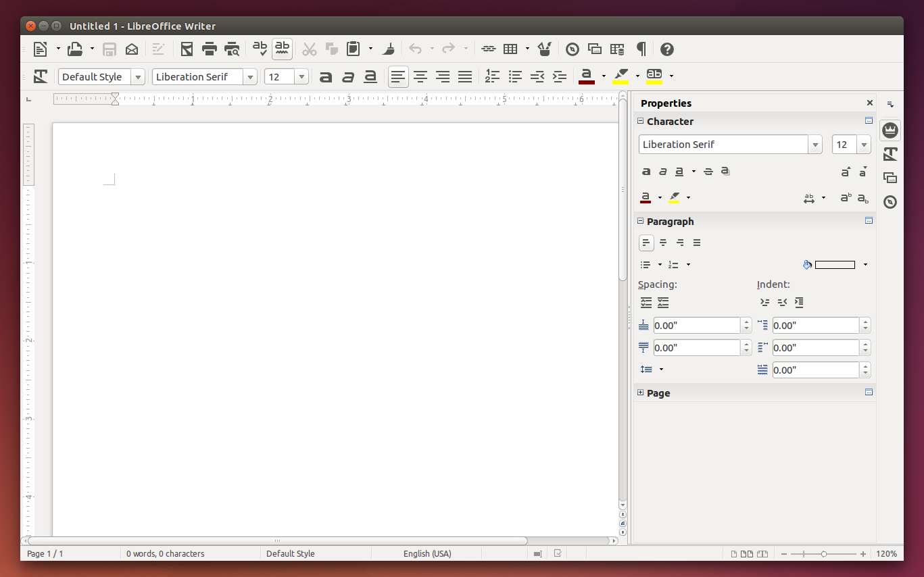The width and height of the screenshot is (924, 577).
Task: Select the Clone Formatting paintbrush
Action: click(389, 49)
